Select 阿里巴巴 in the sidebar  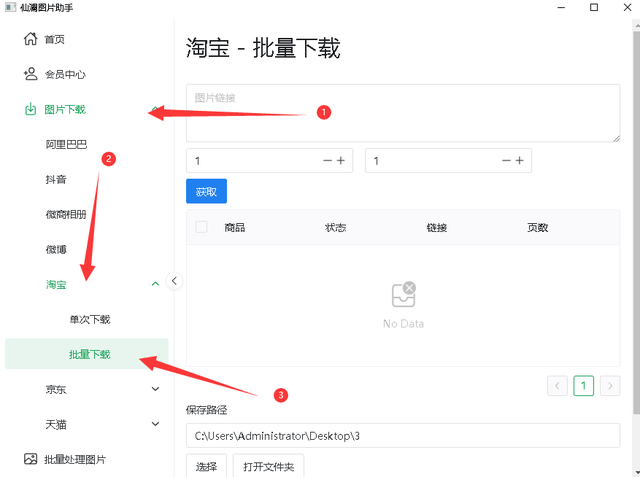coord(66,144)
